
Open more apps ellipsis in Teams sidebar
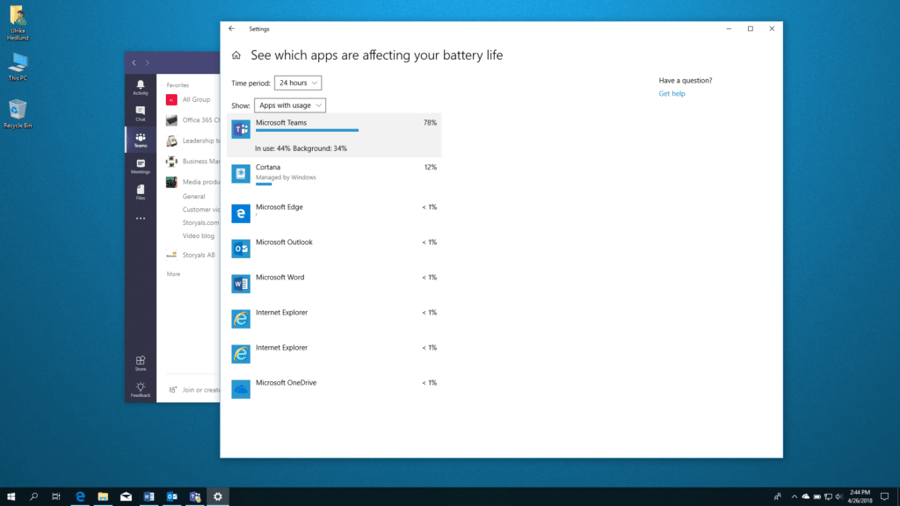coord(140,219)
